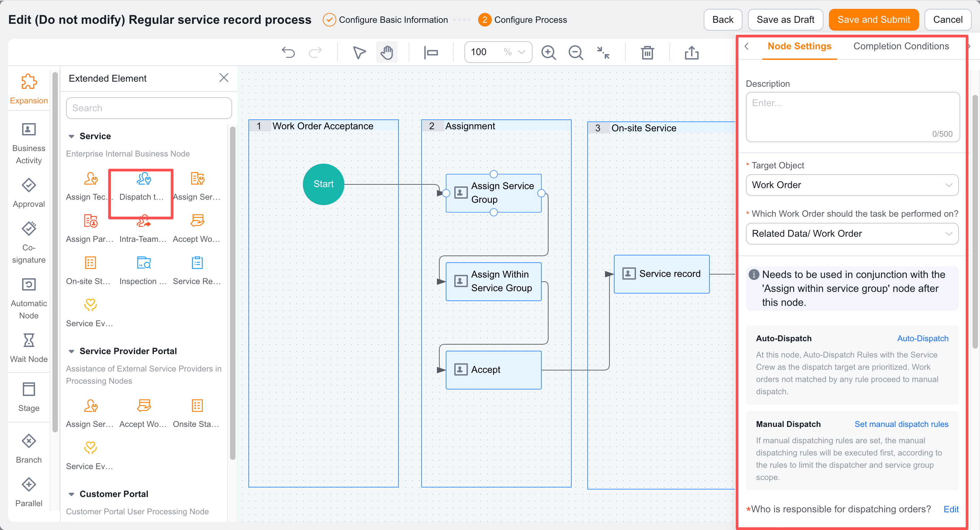This screenshot has width=980, height=530.
Task: Open the Related Data/ Work Order dropdown
Action: [x=852, y=234]
